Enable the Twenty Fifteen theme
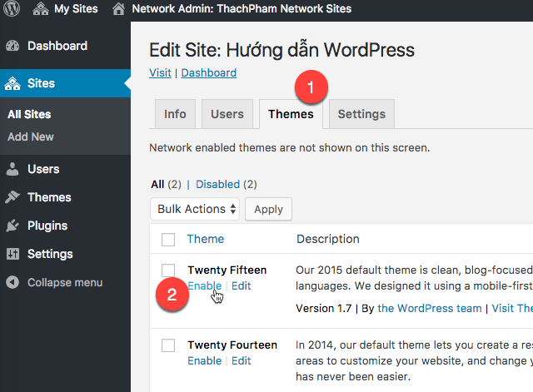This screenshot has height=392, width=533. (205, 285)
